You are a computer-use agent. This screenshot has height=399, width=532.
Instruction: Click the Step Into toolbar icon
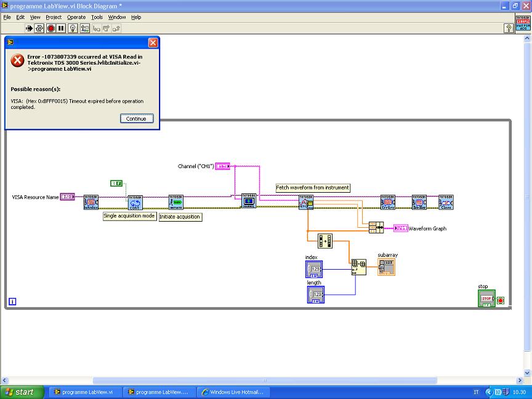pos(97,29)
